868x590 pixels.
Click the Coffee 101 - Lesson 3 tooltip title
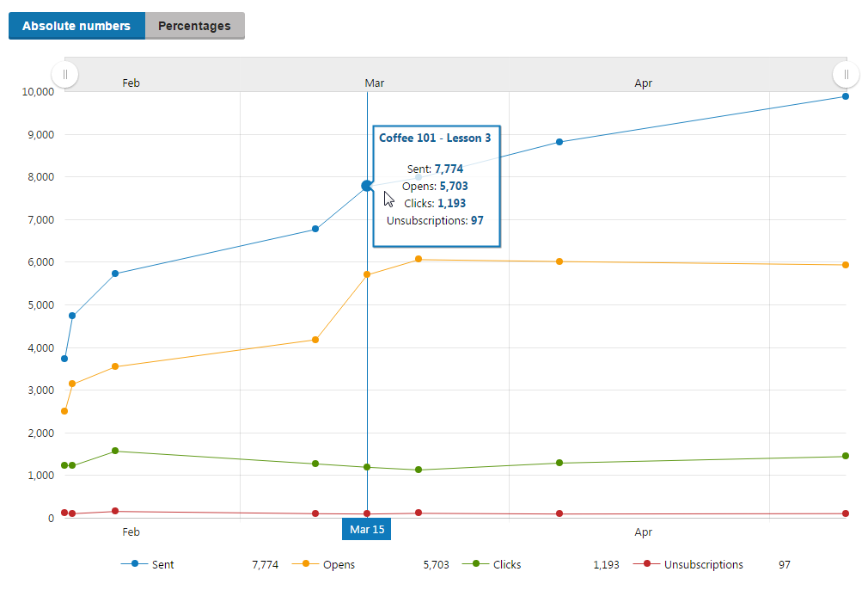coord(436,138)
